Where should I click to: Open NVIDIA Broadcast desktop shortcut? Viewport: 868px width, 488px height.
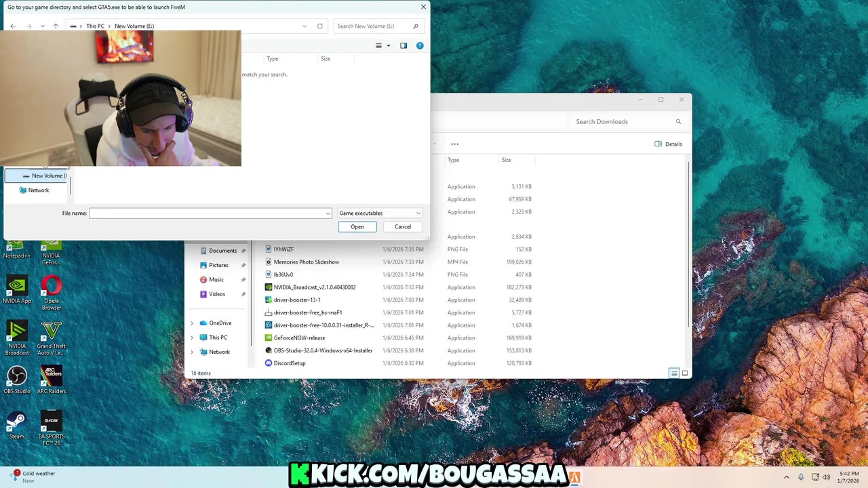17,338
